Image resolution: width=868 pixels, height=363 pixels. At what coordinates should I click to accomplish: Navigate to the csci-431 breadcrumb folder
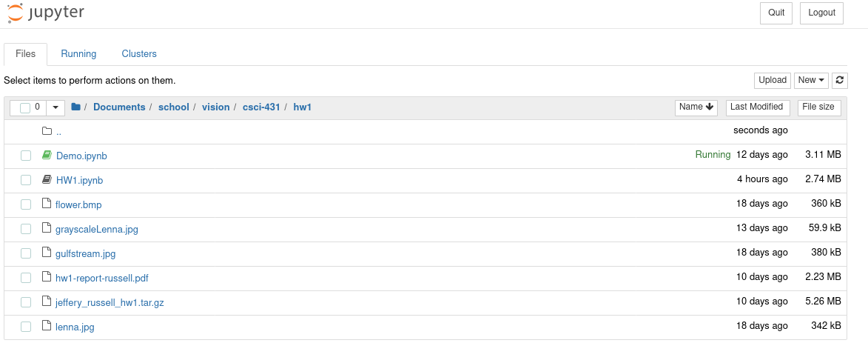click(261, 107)
